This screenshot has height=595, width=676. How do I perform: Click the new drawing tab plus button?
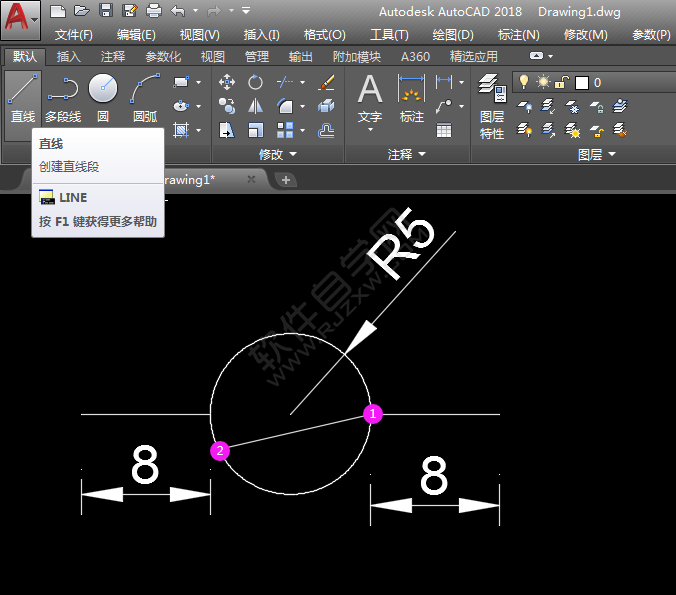[286, 180]
